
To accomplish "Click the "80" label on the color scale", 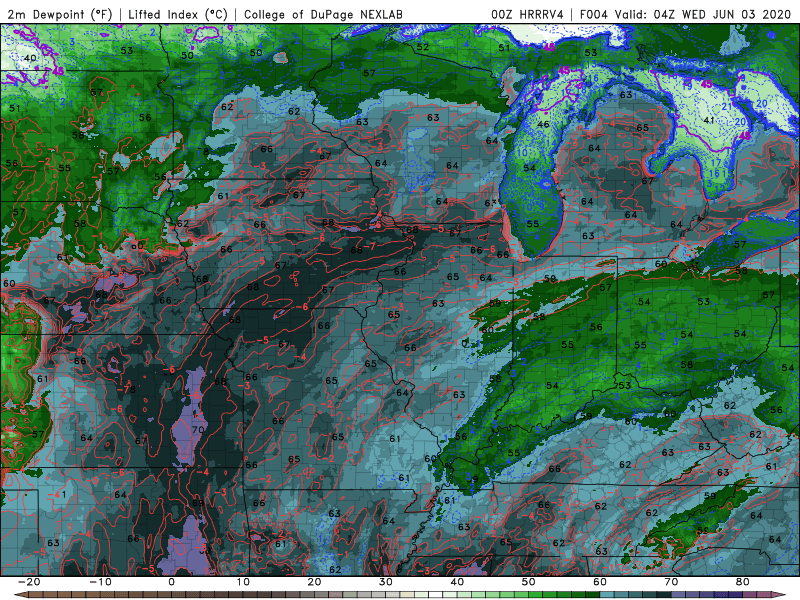I will tap(743, 582).
